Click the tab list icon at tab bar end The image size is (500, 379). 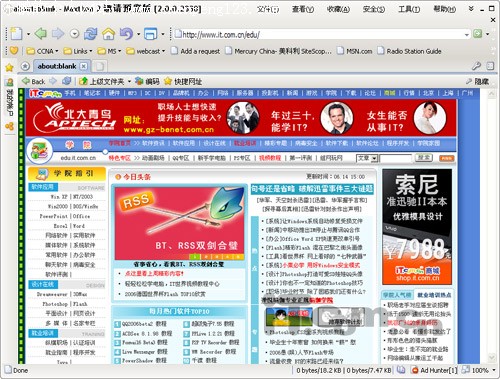[x=490, y=66]
